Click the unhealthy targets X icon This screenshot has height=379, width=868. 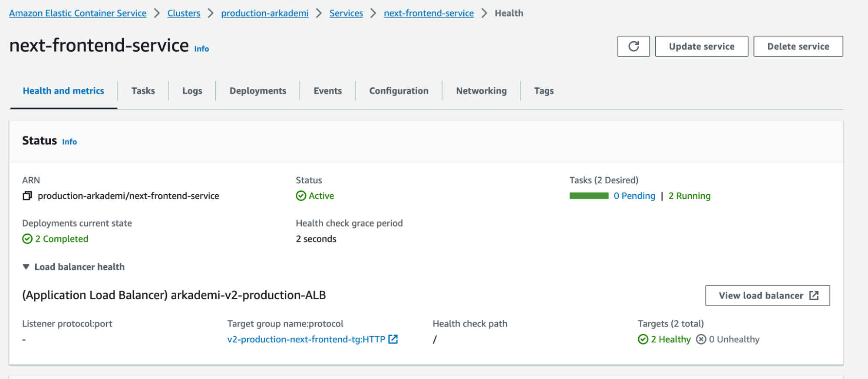pyautogui.click(x=701, y=339)
